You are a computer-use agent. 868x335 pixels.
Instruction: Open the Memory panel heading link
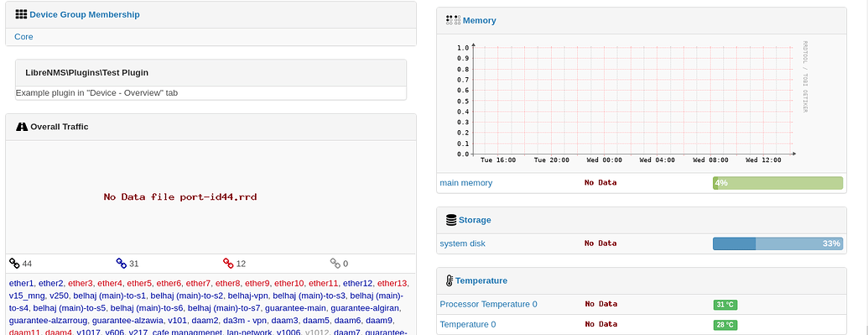point(480,20)
